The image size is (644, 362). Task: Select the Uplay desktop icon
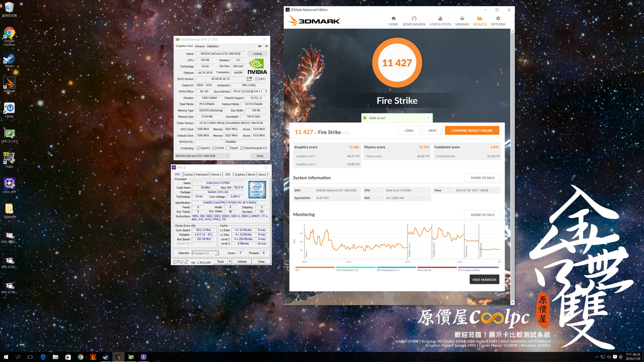[9, 110]
